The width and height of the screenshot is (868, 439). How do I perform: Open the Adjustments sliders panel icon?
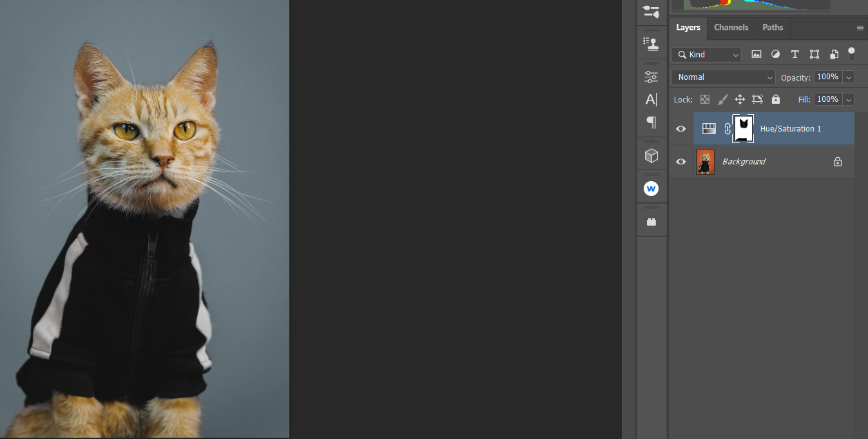click(x=651, y=77)
